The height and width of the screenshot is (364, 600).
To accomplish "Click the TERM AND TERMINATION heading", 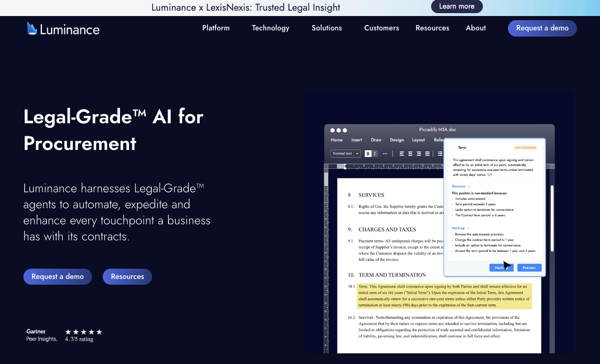I will [392, 275].
